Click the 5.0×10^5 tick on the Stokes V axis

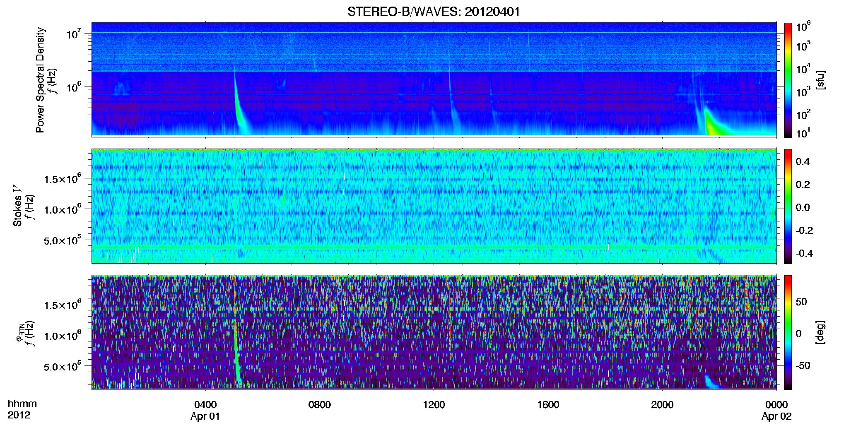(63, 240)
